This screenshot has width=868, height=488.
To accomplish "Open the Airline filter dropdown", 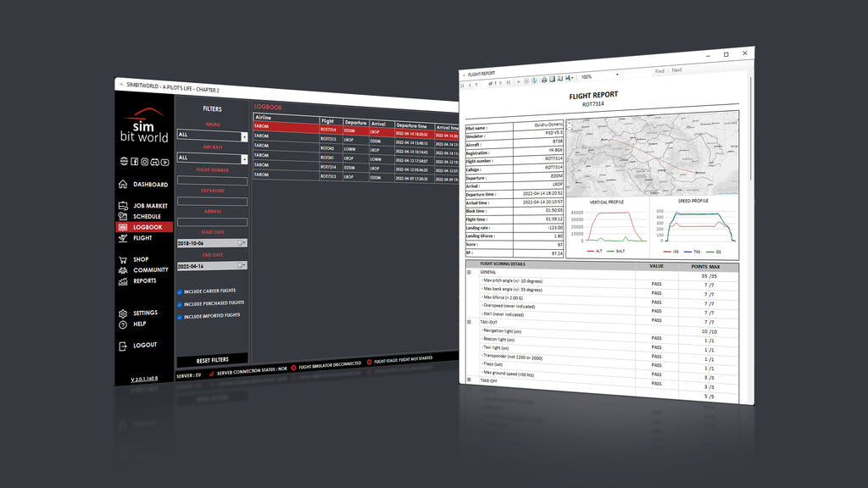I will coord(244,136).
